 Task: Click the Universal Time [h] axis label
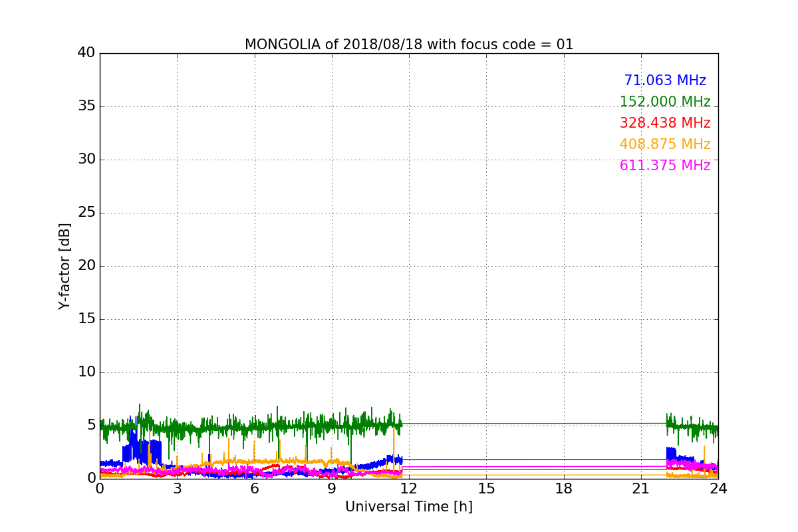tap(409, 507)
